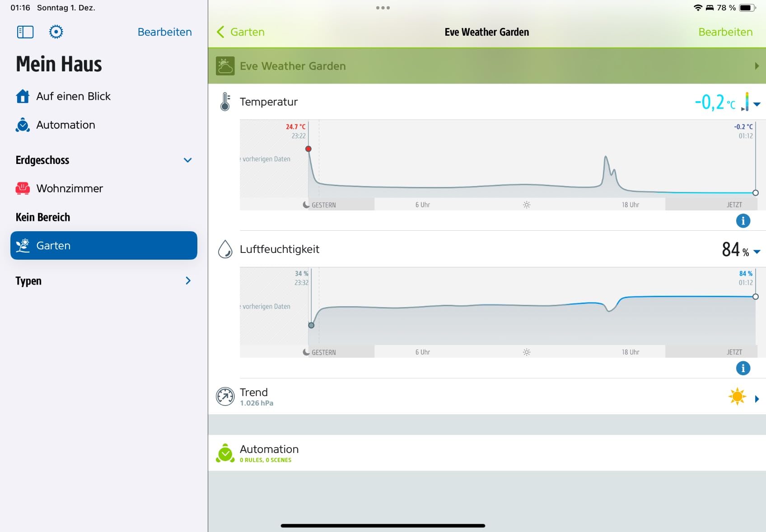Tap the Wohnzimmer sofa icon
The image size is (766, 532).
(x=23, y=188)
